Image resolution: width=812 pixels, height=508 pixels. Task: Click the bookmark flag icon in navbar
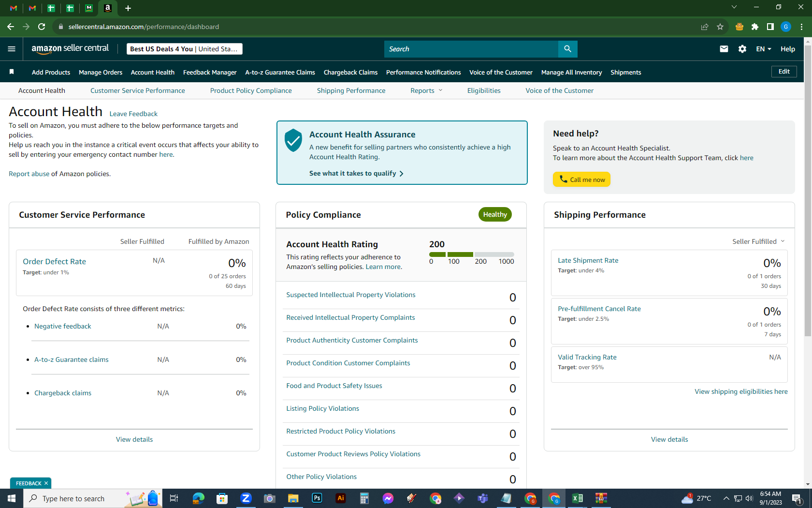coord(12,72)
